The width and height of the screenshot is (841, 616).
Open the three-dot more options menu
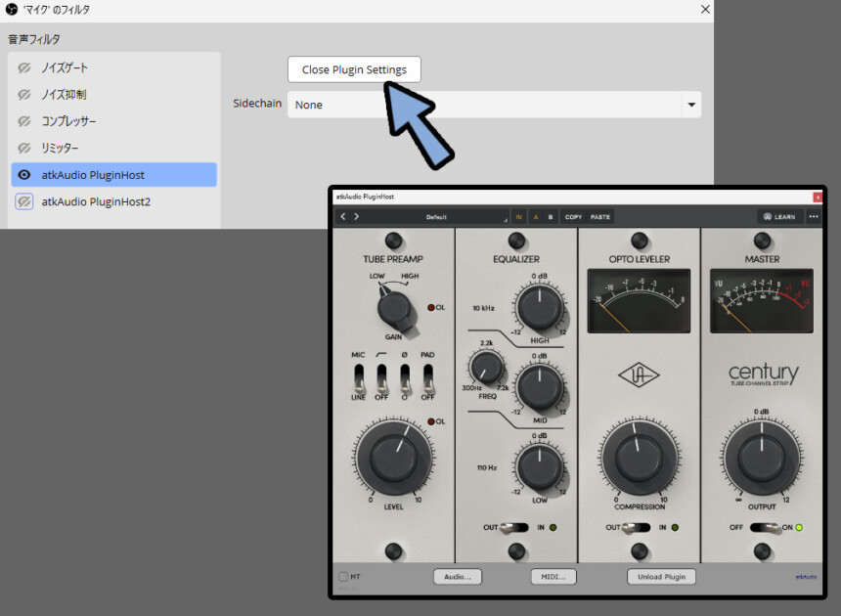pos(813,216)
